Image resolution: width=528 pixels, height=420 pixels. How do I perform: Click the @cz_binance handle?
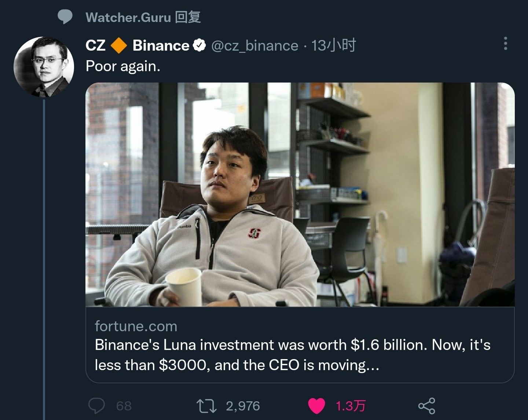255,46
